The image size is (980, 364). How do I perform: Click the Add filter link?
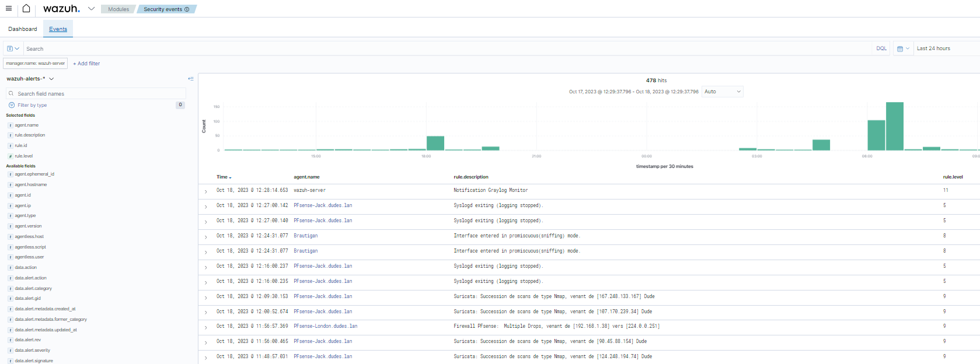(x=86, y=64)
